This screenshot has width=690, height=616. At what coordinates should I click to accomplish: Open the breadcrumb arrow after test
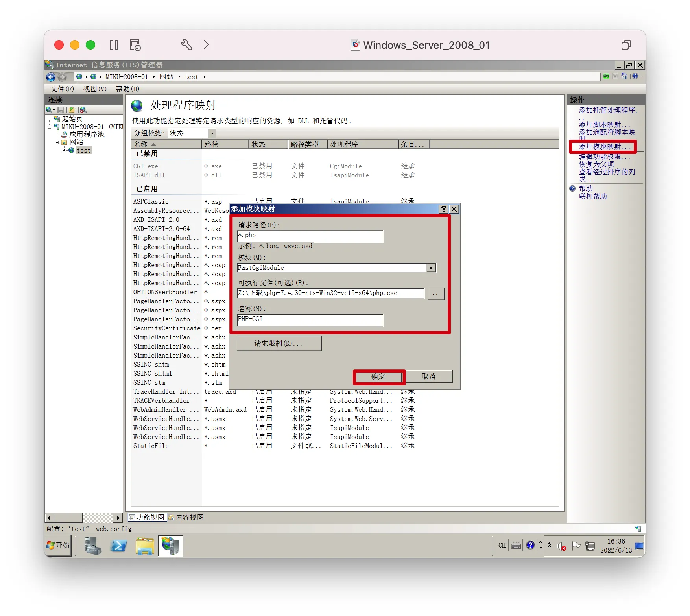click(x=205, y=77)
